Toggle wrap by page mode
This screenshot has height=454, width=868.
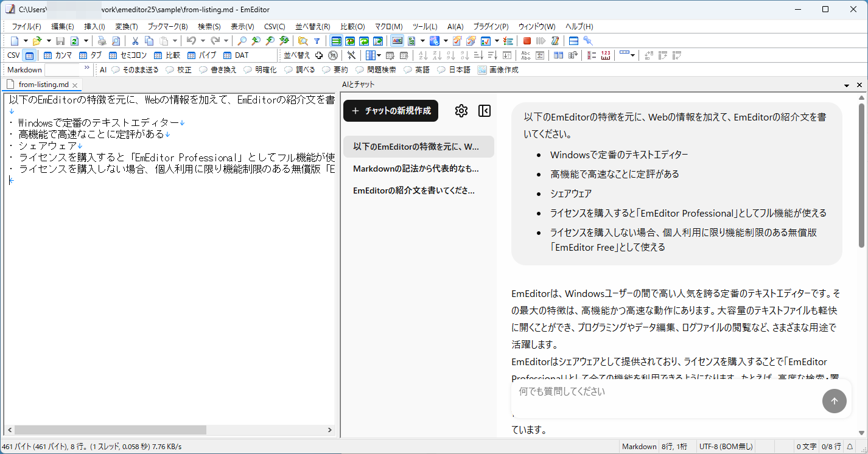pos(378,41)
